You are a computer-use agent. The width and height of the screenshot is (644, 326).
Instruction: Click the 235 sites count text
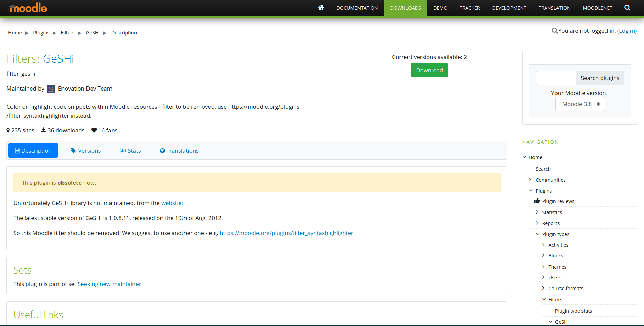[x=23, y=130]
